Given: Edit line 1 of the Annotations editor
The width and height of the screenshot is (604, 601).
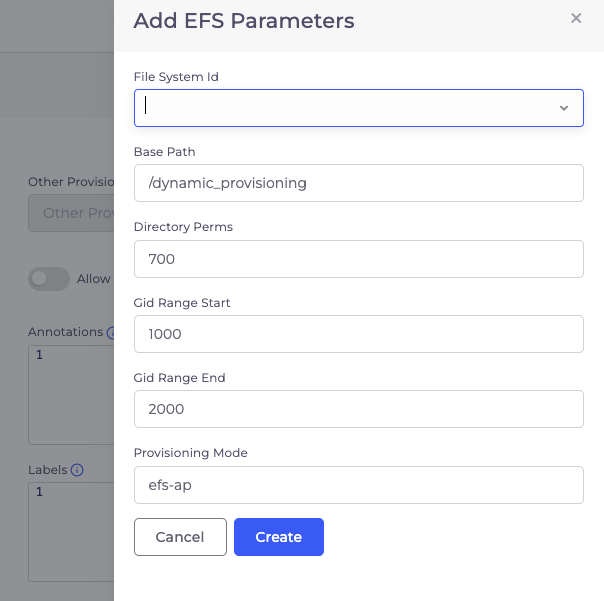Looking at the screenshot, I should coord(71,355).
